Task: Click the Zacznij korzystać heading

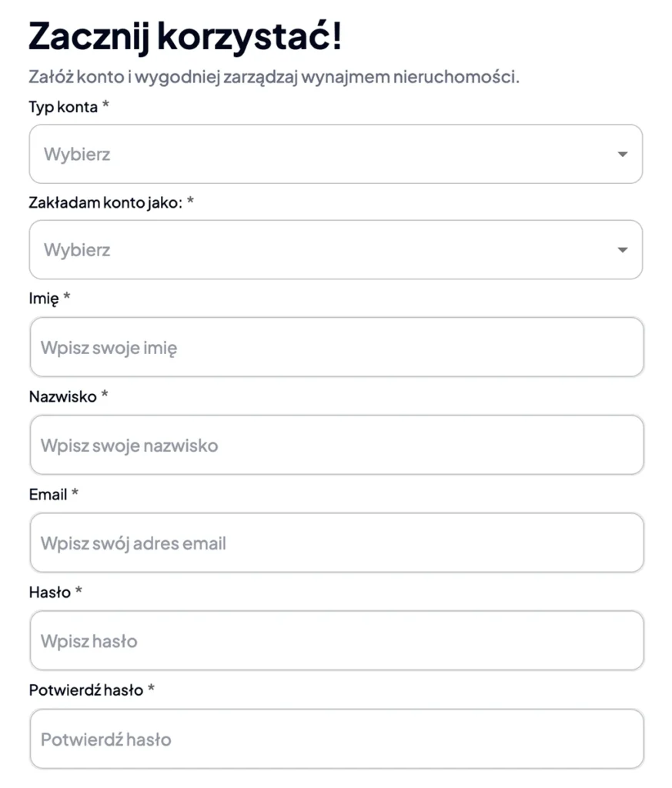Action: point(185,37)
